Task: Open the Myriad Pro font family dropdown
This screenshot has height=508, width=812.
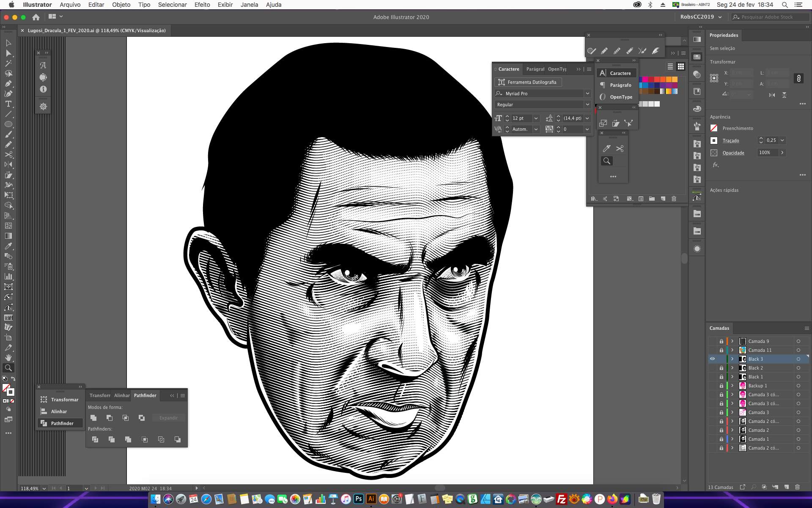Action: pos(587,94)
